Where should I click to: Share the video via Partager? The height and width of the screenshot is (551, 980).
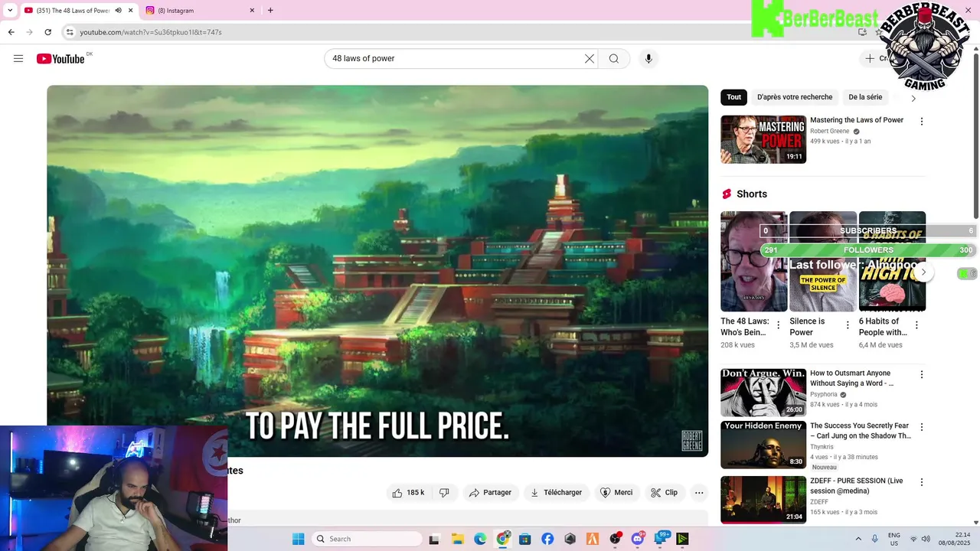[490, 493]
